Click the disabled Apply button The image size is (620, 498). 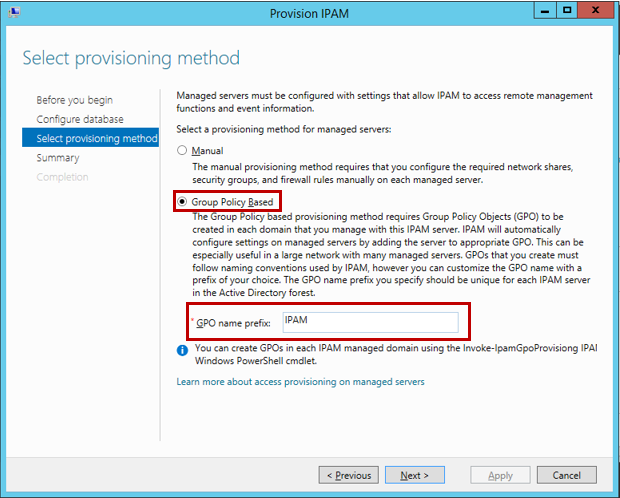[x=500, y=475]
